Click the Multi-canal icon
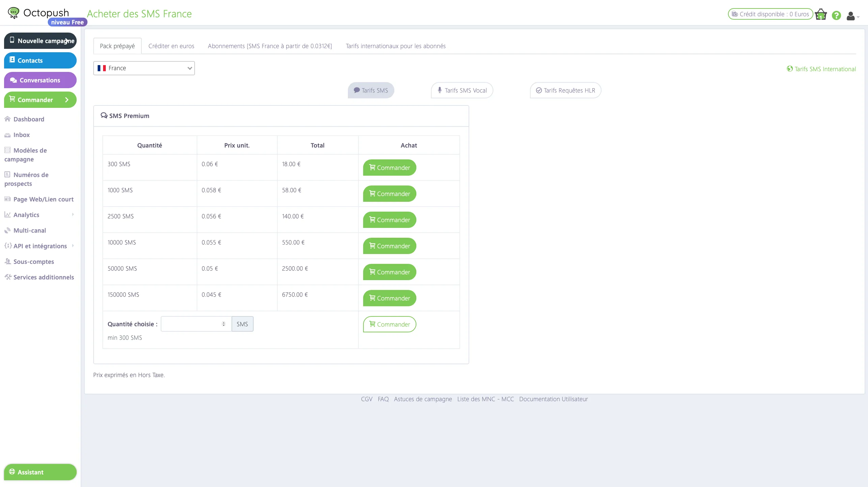 7,230
